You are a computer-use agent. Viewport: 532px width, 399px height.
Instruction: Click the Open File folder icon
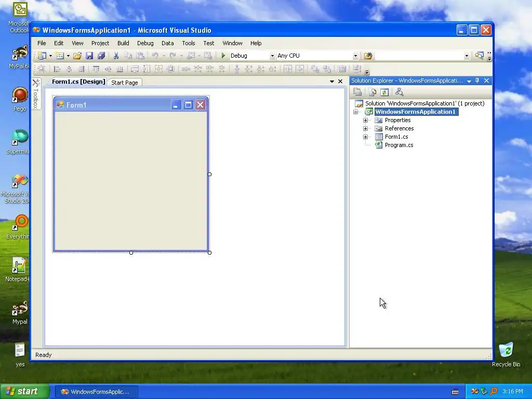77,56
